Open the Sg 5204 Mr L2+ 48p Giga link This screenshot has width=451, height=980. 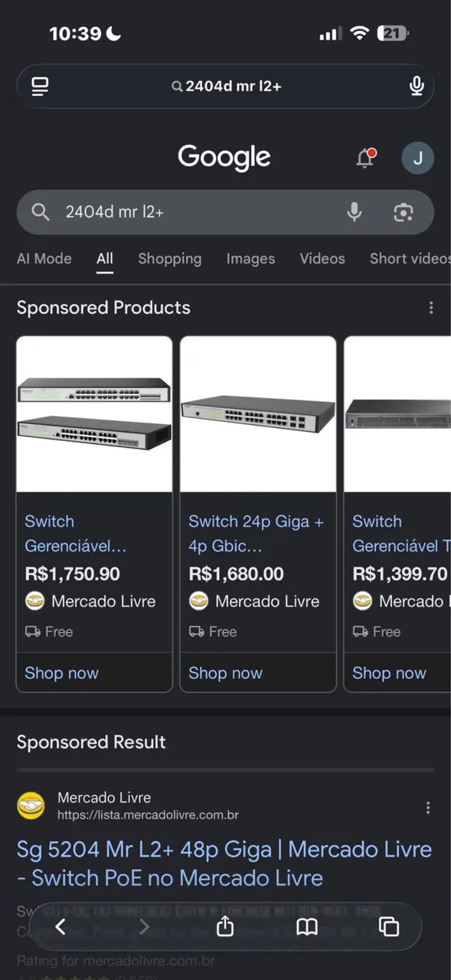(x=224, y=864)
